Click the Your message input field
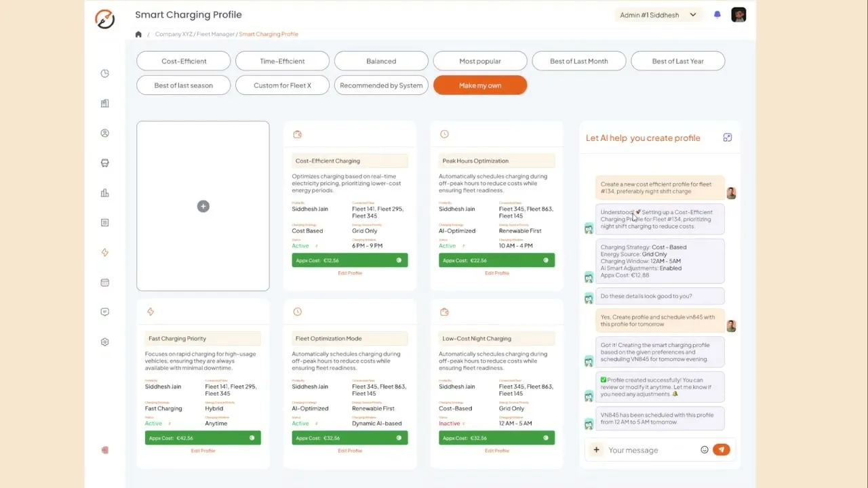868x488 pixels. [x=652, y=450]
